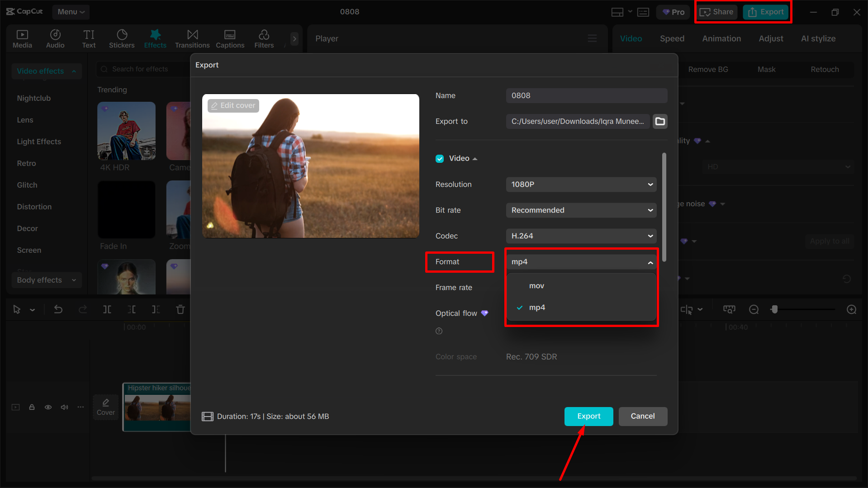Mute the track using the speaker icon
The height and width of the screenshot is (488, 868).
(64, 407)
